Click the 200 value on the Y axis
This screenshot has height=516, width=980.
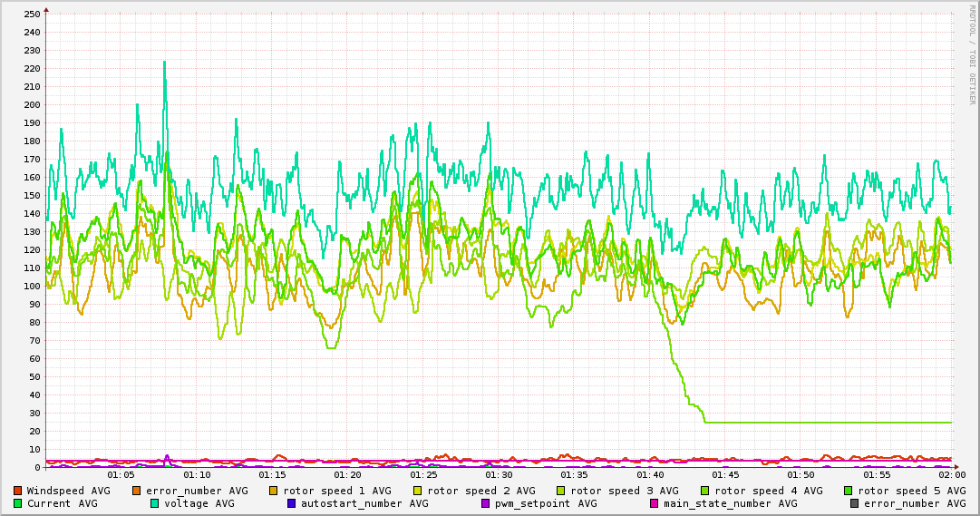tap(31, 105)
